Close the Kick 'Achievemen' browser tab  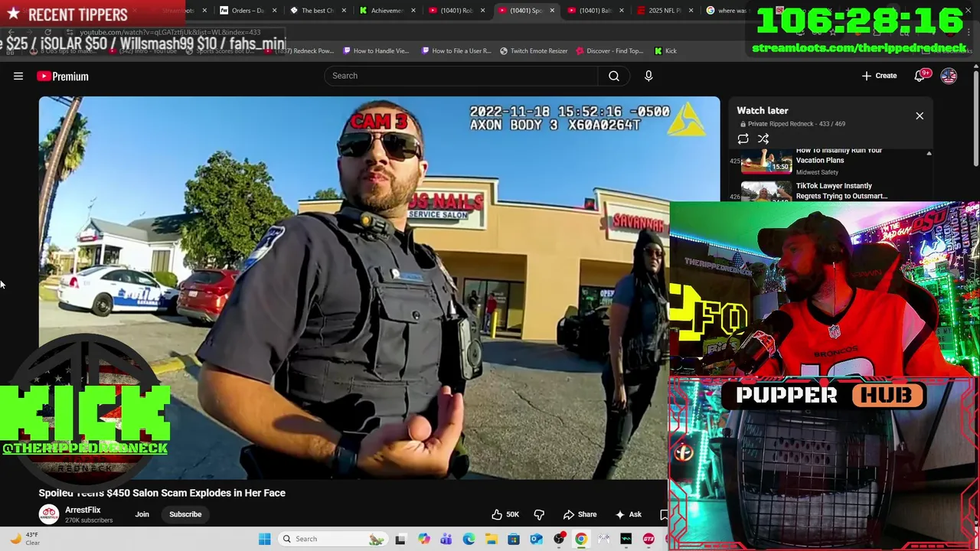pyautogui.click(x=413, y=11)
